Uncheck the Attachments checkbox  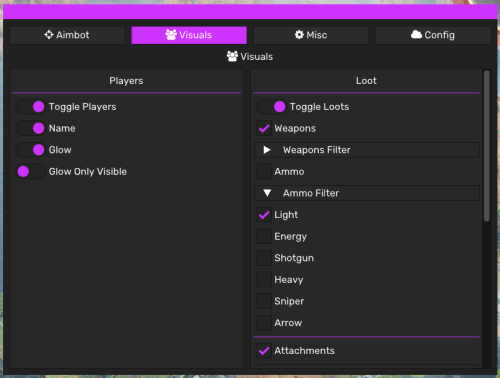[x=264, y=351]
